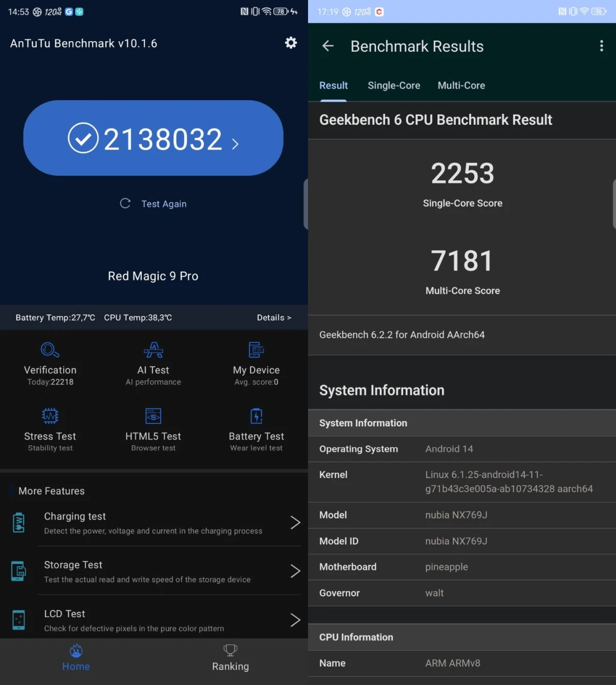Screen dimensions: 616x685
Task: Tap Model ID nubia NX769J value
Action: point(456,541)
